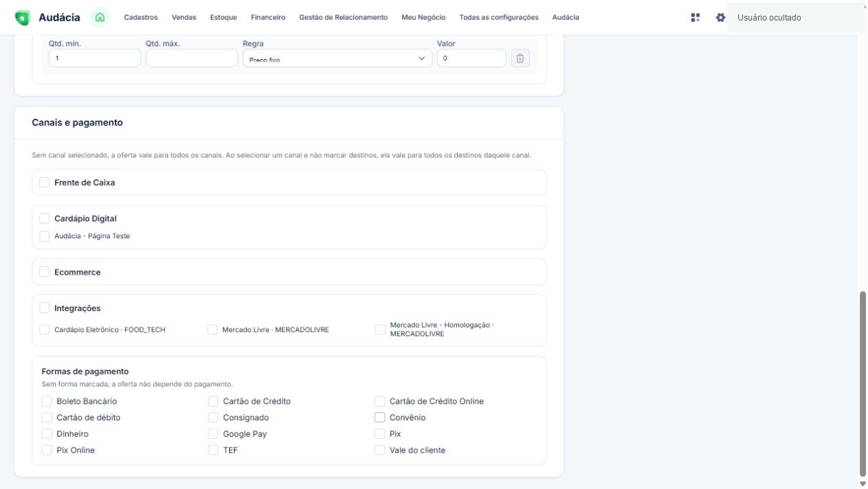The height and width of the screenshot is (489, 868).
Task: Open the Financeiro menu
Action: (268, 18)
